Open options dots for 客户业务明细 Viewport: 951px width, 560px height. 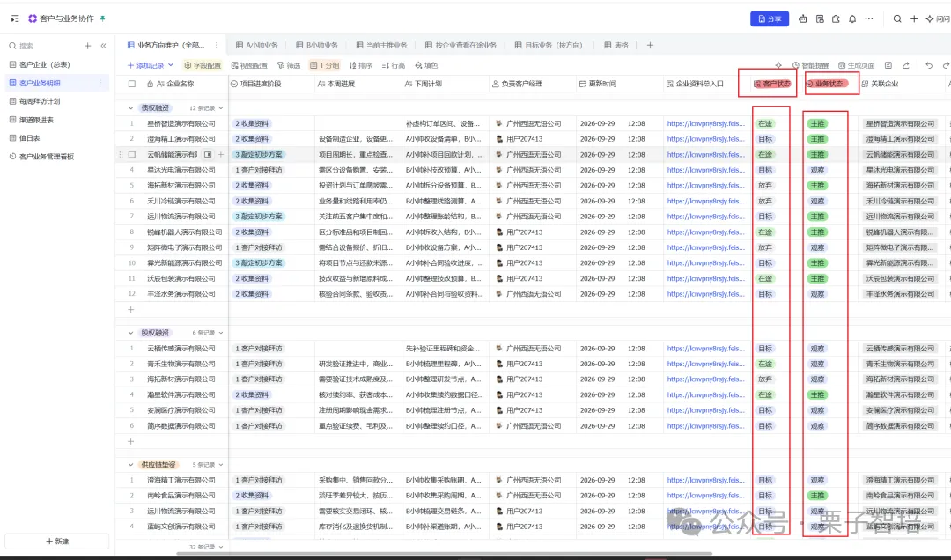coord(100,83)
